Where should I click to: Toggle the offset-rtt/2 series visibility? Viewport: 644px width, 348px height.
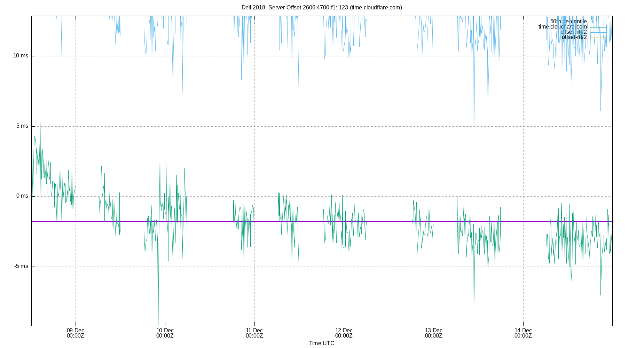[575, 37]
